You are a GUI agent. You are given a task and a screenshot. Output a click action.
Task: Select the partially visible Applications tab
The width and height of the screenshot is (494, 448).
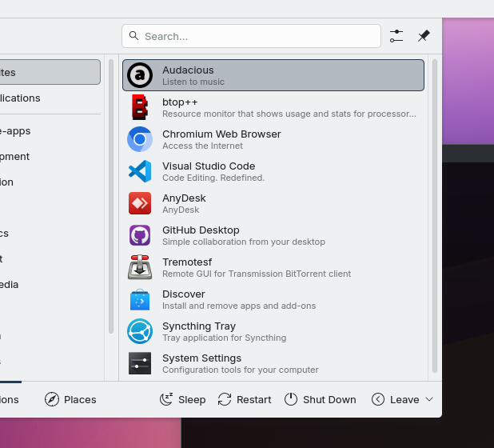(10, 399)
